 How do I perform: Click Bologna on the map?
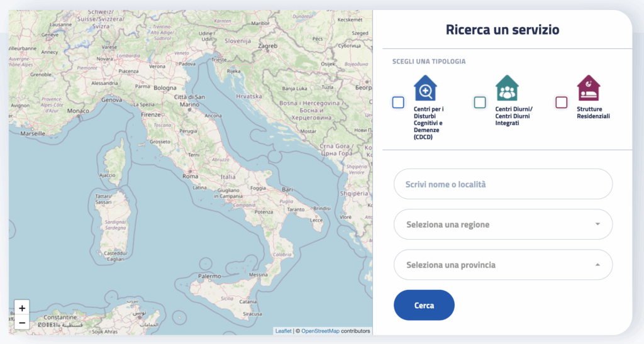tap(165, 88)
